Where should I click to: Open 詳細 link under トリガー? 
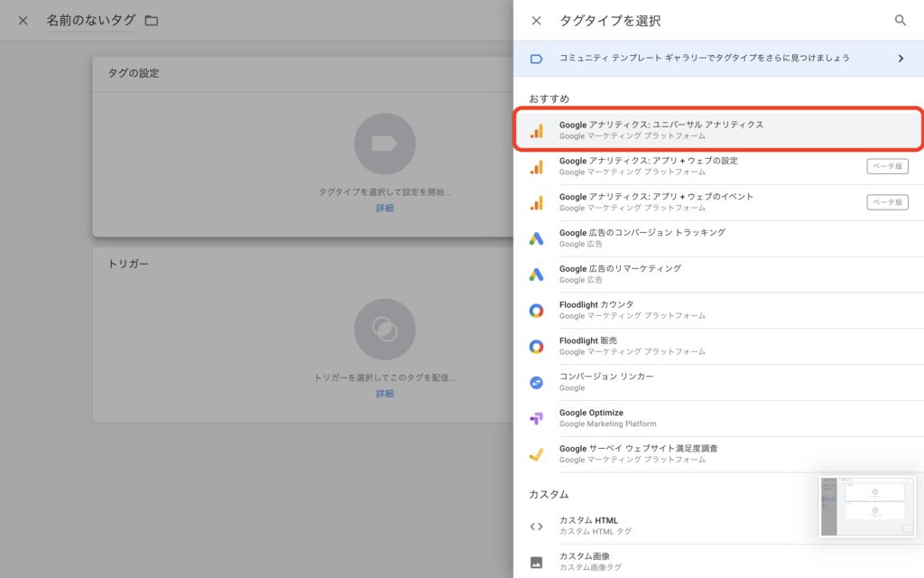point(384,394)
